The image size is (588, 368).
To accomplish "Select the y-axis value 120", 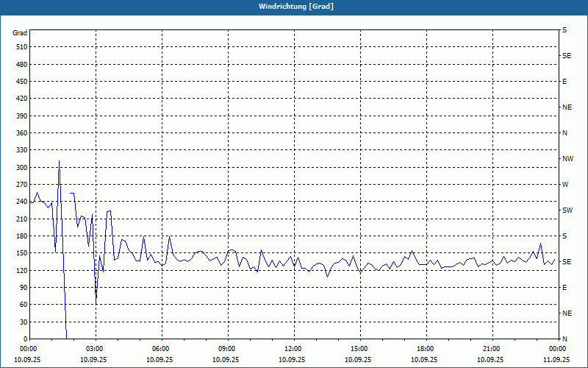I will point(22,270).
